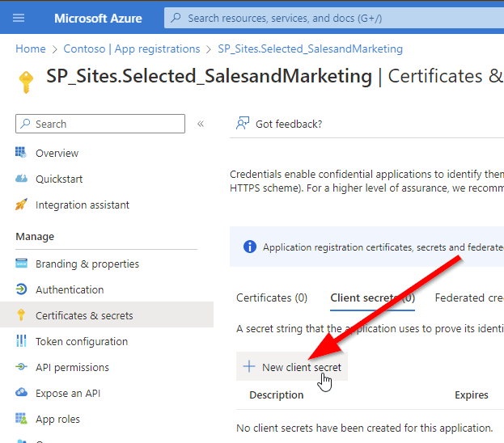
Task: Click 'No client secrets have been created' text
Action: point(365,428)
